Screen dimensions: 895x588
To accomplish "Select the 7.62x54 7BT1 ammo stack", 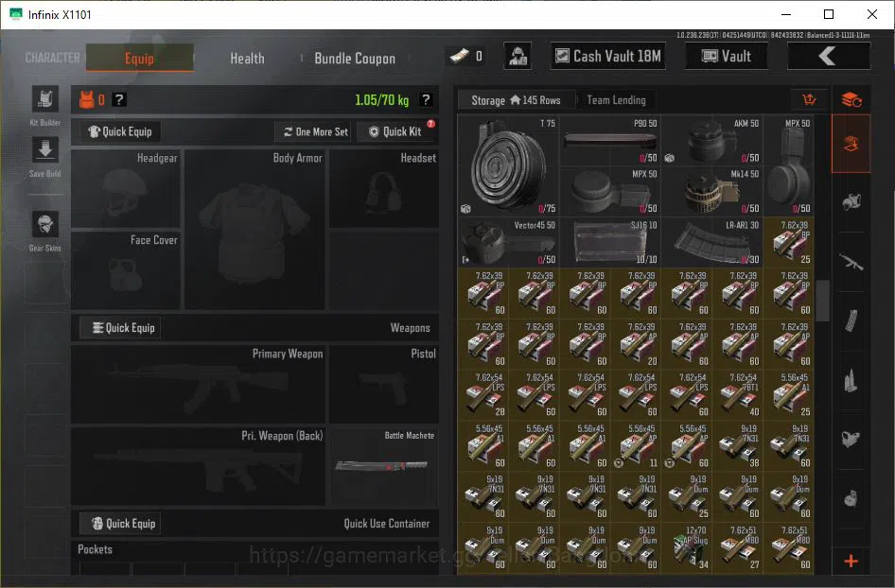I will [x=738, y=394].
